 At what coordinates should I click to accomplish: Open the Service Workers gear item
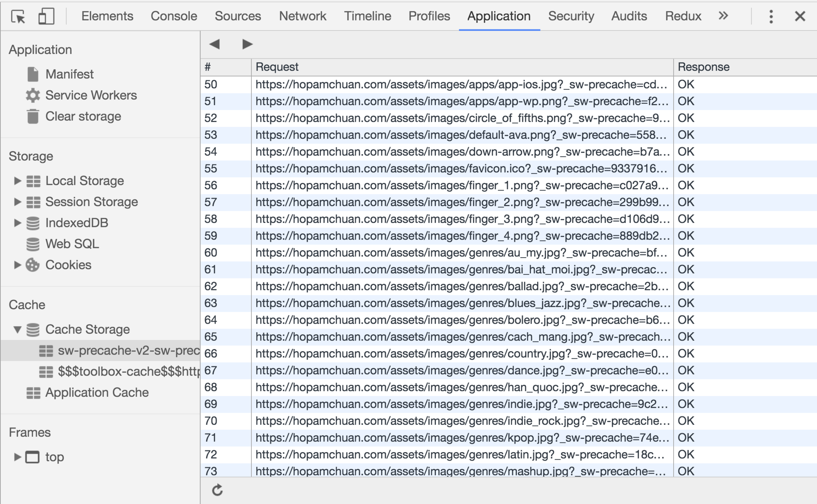tap(91, 95)
